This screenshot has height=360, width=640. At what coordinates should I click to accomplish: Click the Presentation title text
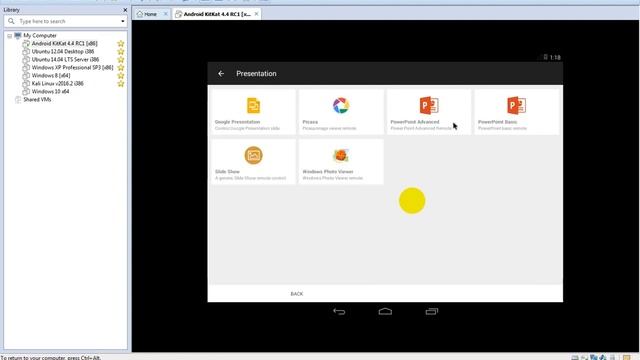click(256, 73)
